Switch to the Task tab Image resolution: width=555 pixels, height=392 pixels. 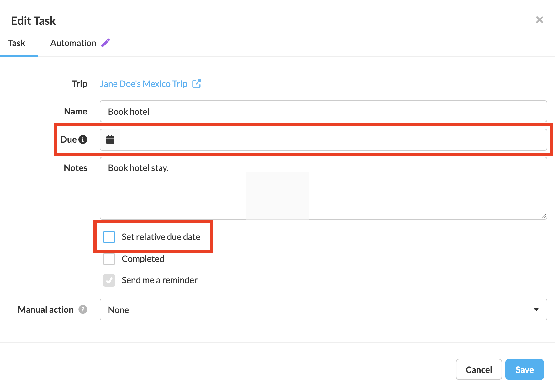(x=17, y=43)
